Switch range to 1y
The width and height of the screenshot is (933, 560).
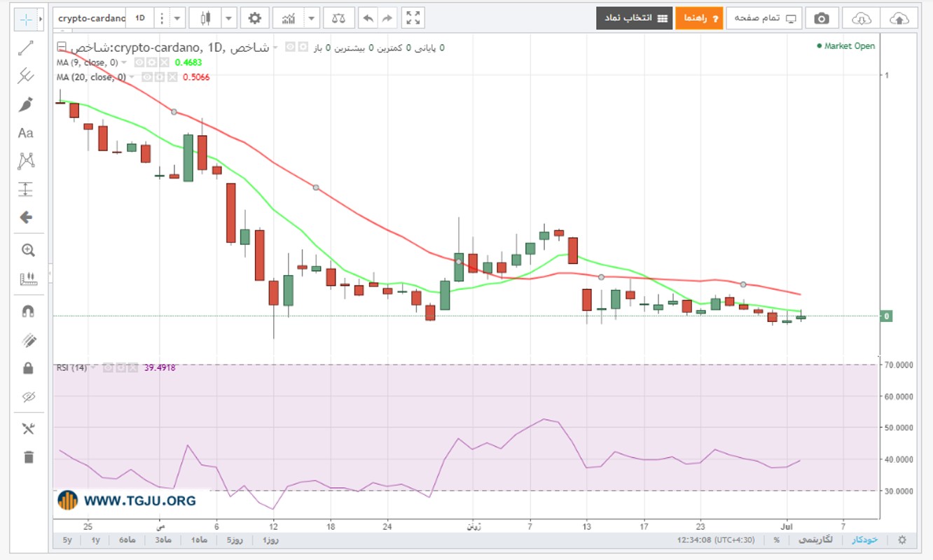[95, 540]
